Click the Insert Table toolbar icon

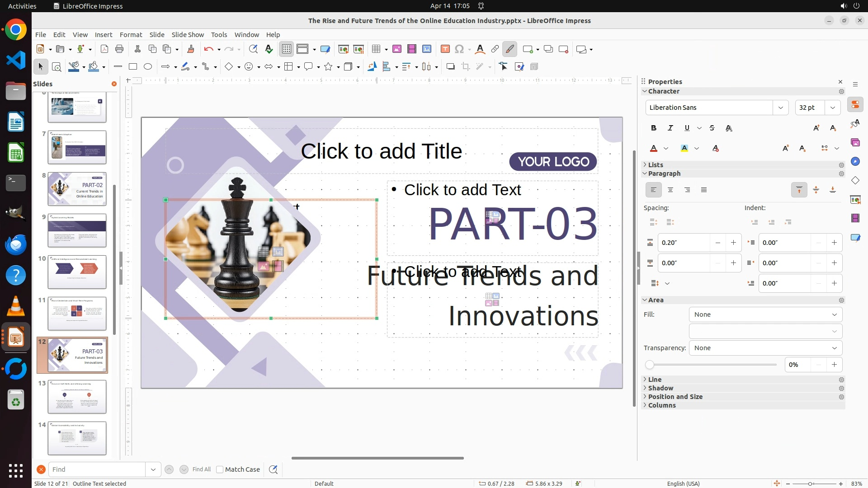tap(376, 49)
